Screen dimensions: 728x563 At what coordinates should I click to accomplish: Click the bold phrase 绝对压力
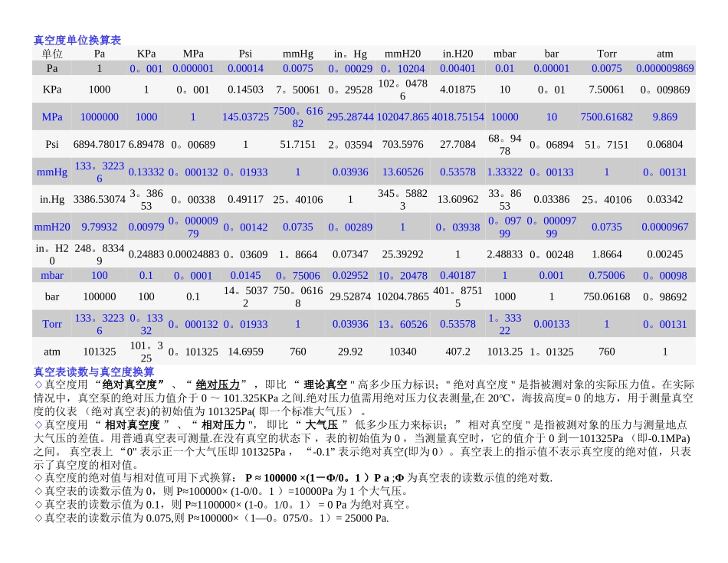click(x=218, y=385)
